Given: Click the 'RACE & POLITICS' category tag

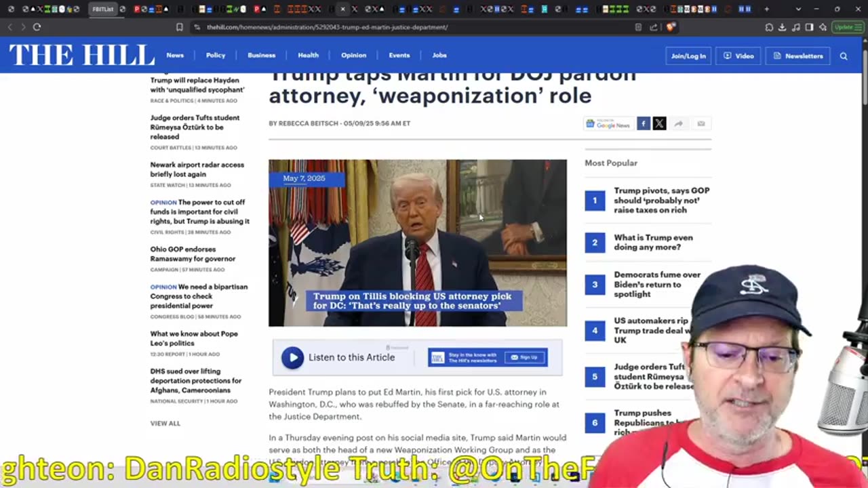Looking at the screenshot, I should [x=172, y=101].
